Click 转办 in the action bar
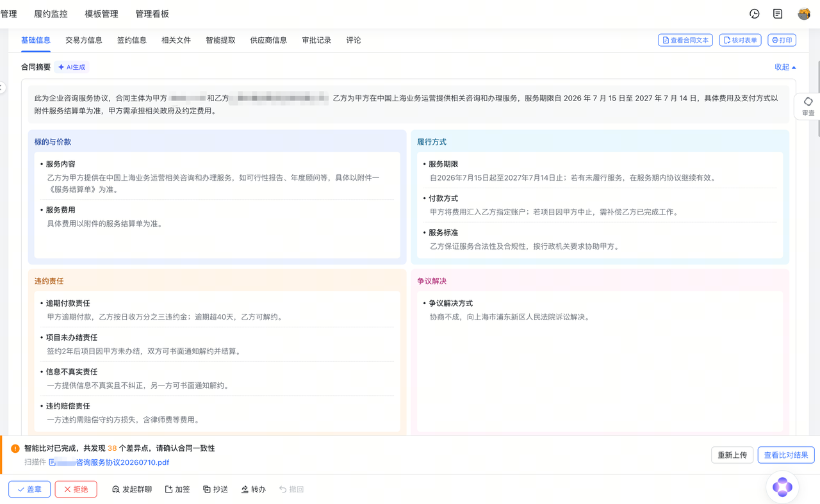This screenshot has height=504, width=820. [x=253, y=489]
